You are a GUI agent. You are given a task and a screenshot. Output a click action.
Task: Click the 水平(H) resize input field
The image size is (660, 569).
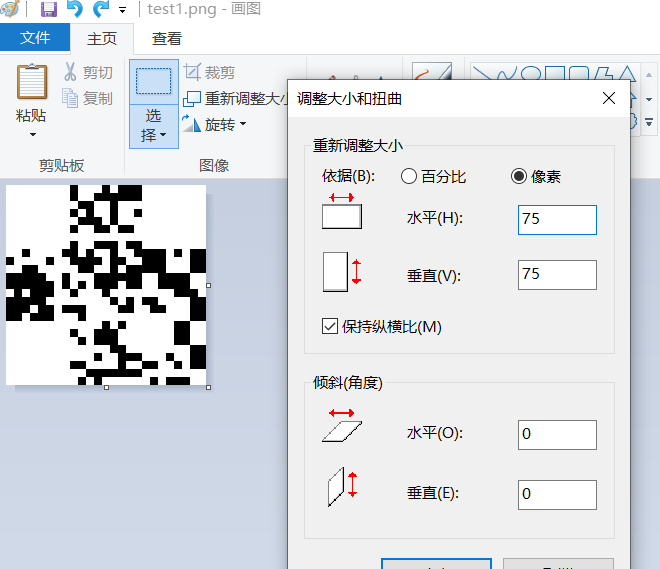click(557, 220)
